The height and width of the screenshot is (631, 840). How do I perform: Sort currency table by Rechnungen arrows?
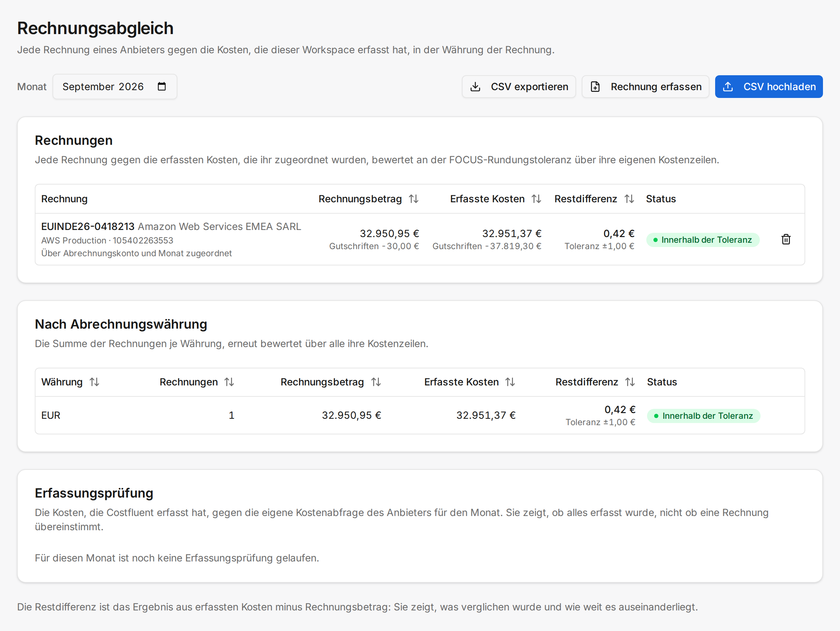[x=229, y=382]
